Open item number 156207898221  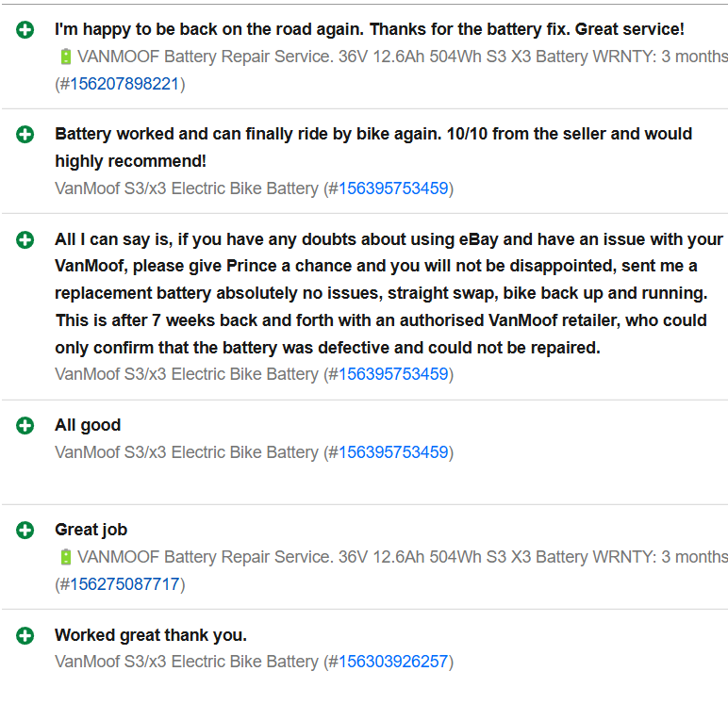coord(124,84)
